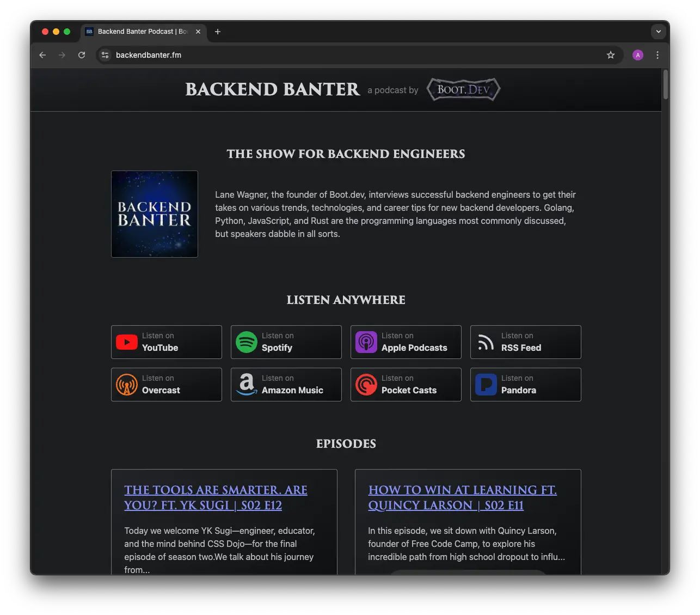Reload the page with refresh icon
Viewport: 700px width, 615px height.
[82, 55]
